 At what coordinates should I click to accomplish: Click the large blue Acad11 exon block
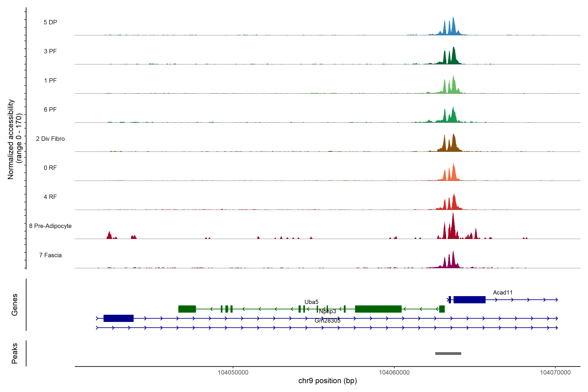pos(469,300)
